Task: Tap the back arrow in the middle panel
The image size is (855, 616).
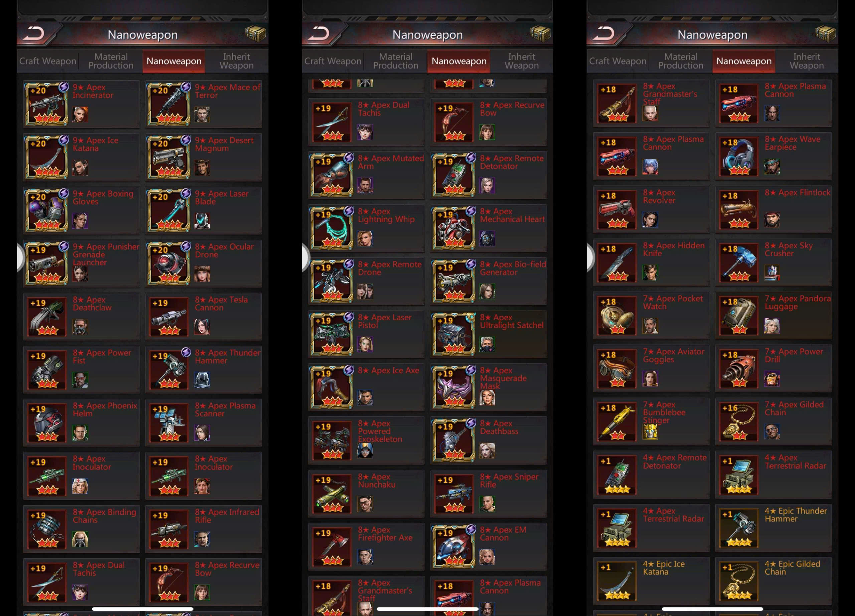Action: coord(319,34)
